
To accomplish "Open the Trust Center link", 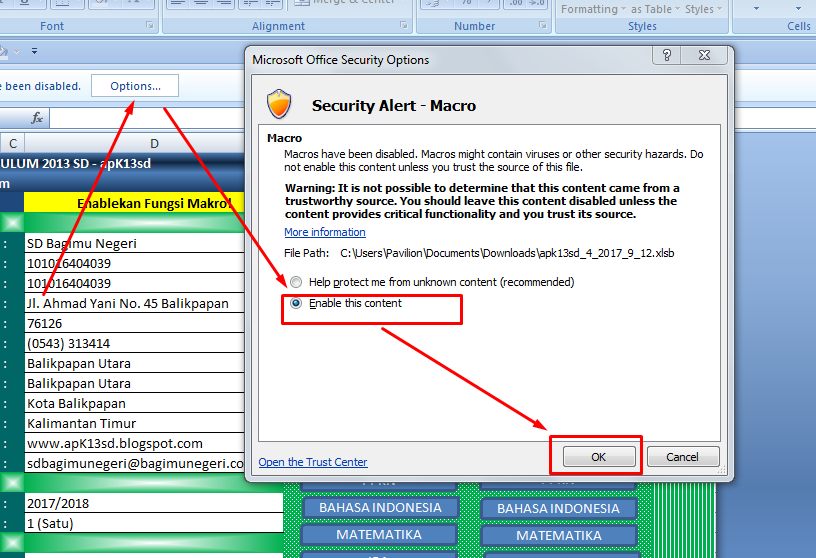I will pyautogui.click(x=313, y=462).
